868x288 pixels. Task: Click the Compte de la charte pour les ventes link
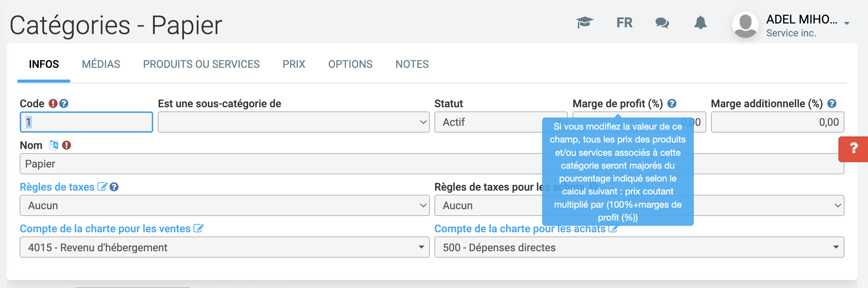(105, 229)
